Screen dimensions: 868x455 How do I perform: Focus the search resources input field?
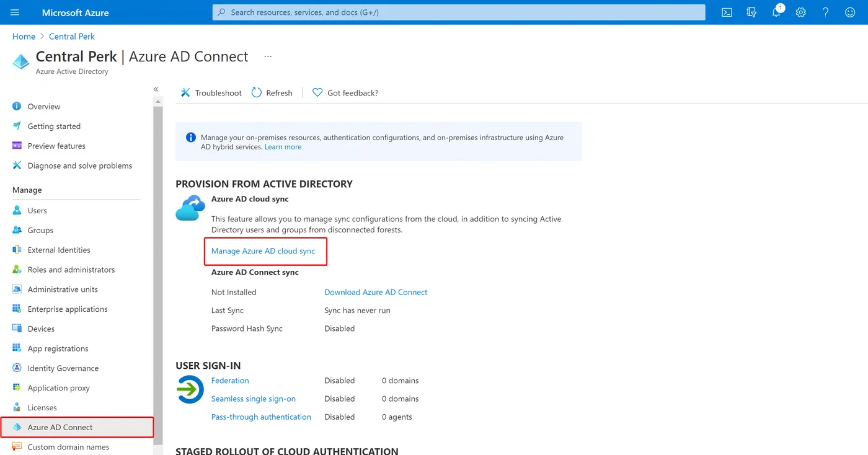459,12
